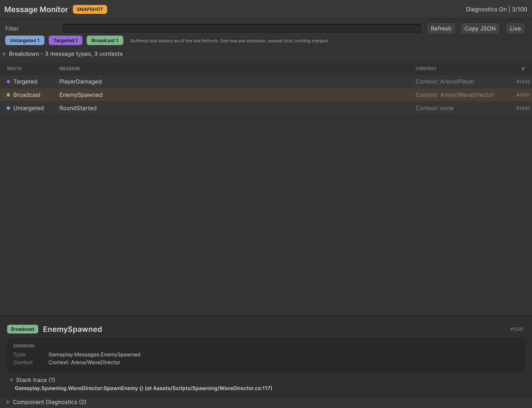The height and width of the screenshot is (408, 532).
Task: Click the Context value in the emission details
Action: (x=84, y=362)
